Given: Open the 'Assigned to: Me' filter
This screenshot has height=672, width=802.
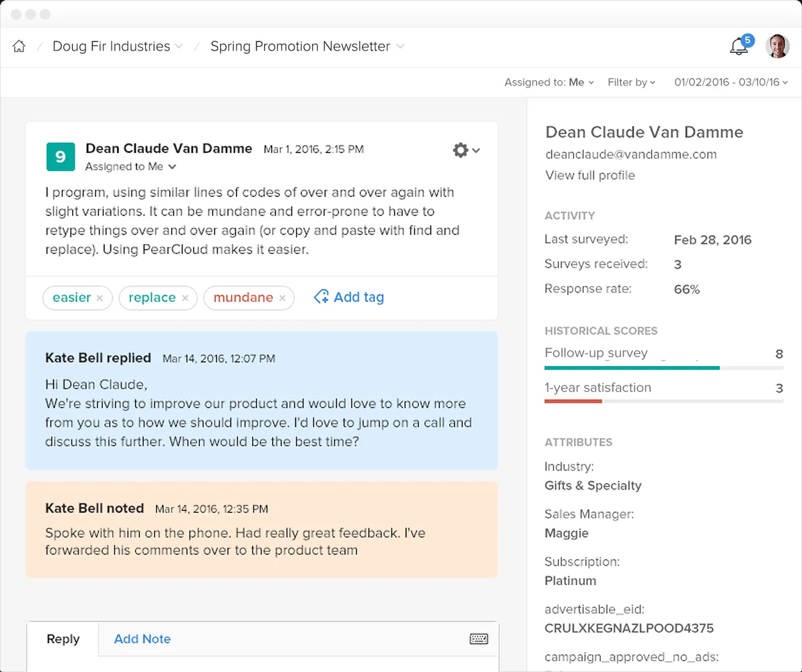Looking at the screenshot, I should pyautogui.click(x=549, y=82).
